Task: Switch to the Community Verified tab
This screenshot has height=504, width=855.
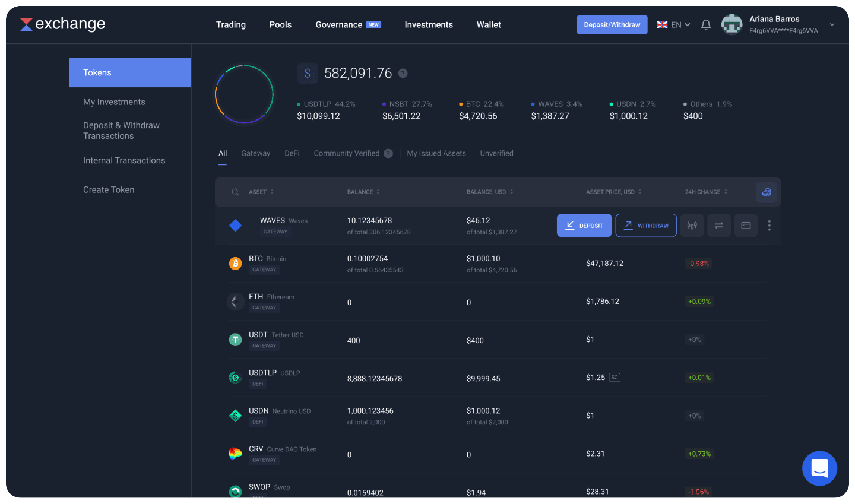Action: [347, 153]
